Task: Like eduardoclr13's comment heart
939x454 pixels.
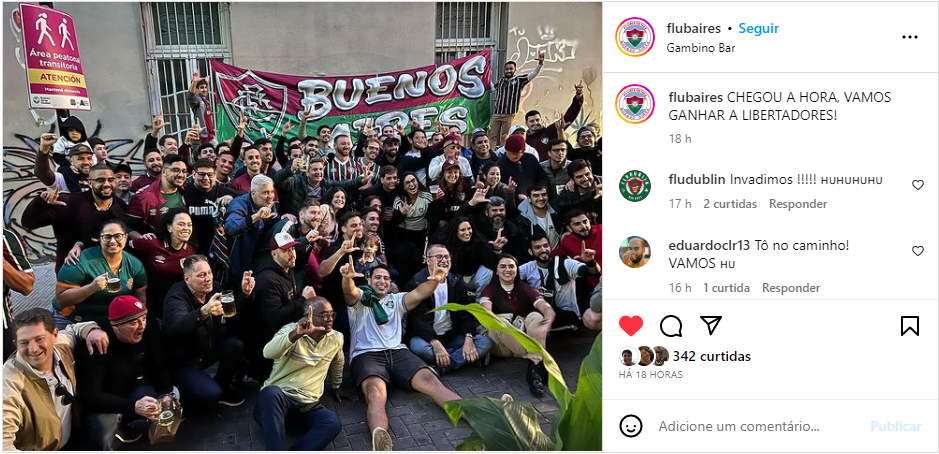Action: click(x=917, y=251)
